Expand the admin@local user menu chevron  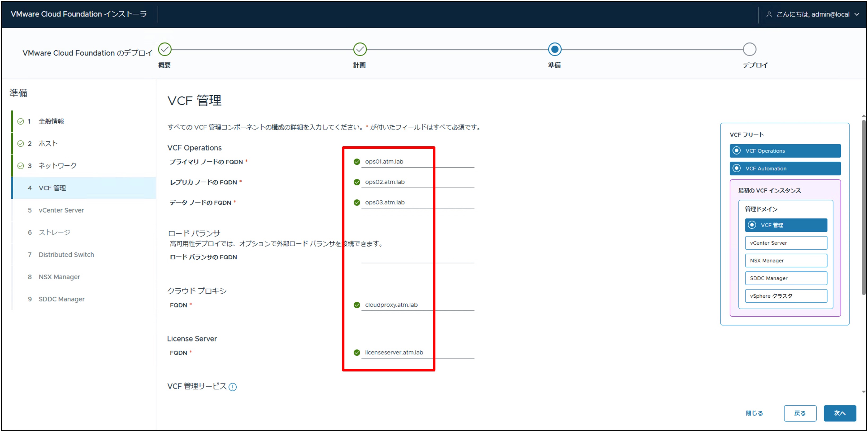coord(857,14)
